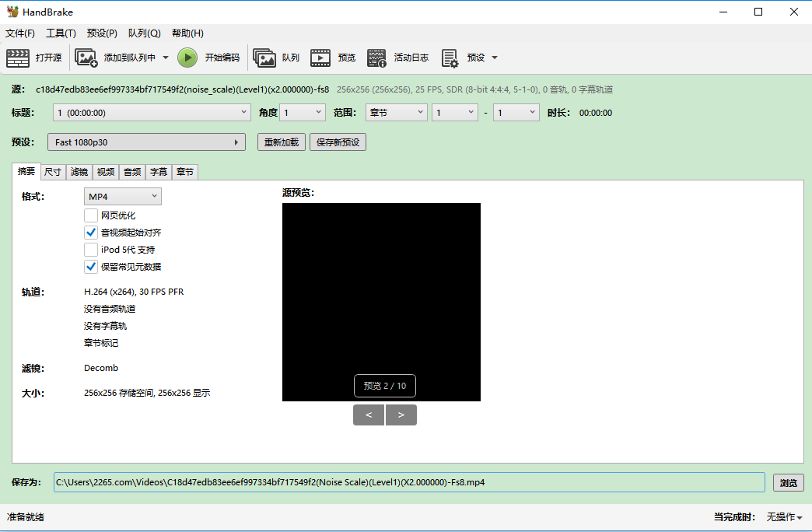812x532 pixels.
Task: Open the MP4 格式 format dropdown
Action: 123,197
